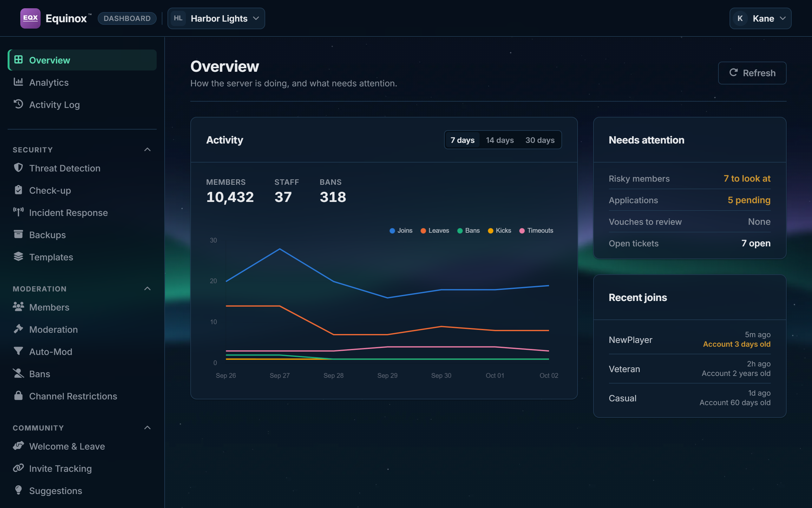The height and width of the screenshot is (508, 812).
Task: Open the 7 to look at link
Action: coord(747,178)
